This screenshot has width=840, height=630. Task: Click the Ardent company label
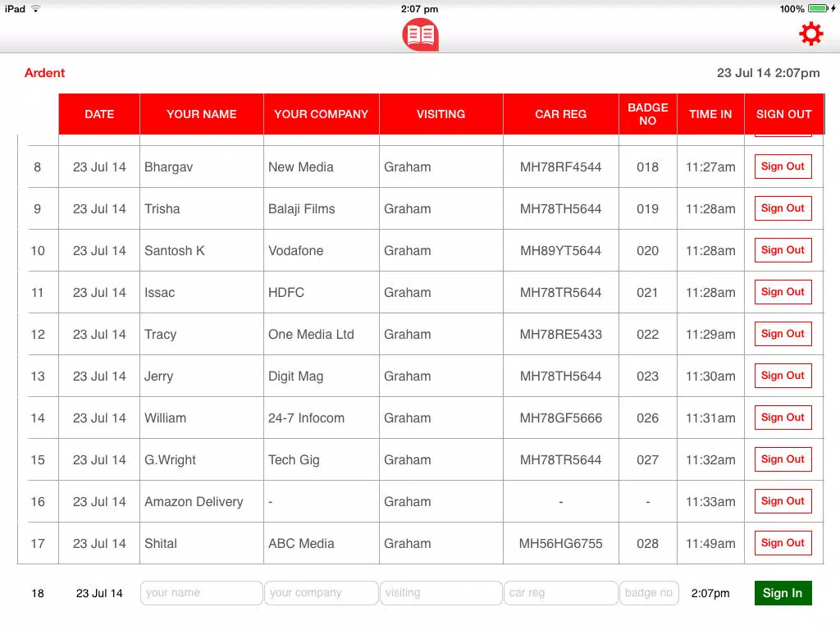click(44, 73)
